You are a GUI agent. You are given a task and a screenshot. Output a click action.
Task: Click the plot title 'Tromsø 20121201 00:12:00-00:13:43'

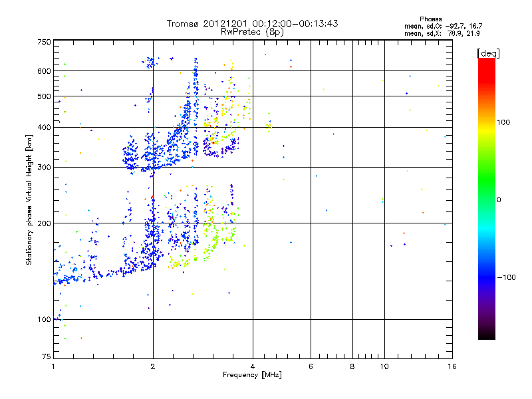(x=252, y=23)
